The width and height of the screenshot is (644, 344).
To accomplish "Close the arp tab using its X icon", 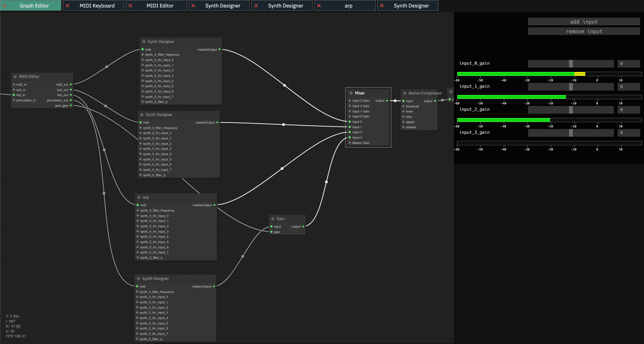I will 319,6.
